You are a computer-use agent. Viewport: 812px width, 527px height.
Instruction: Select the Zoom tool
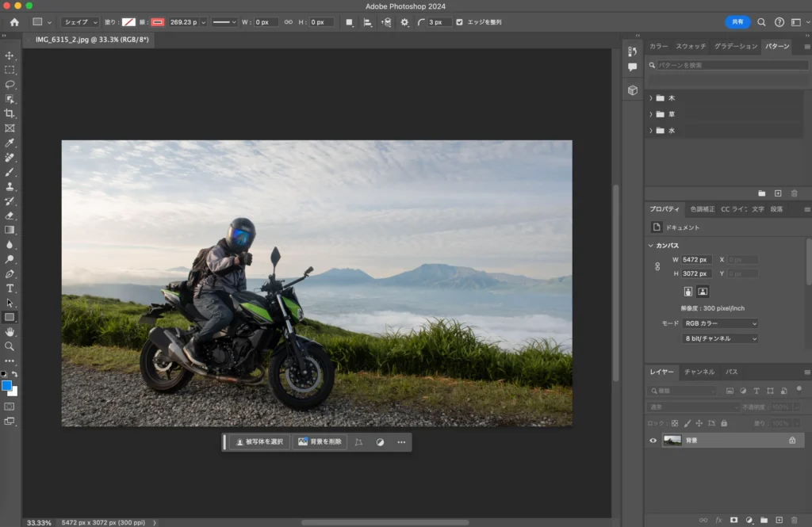10,346
